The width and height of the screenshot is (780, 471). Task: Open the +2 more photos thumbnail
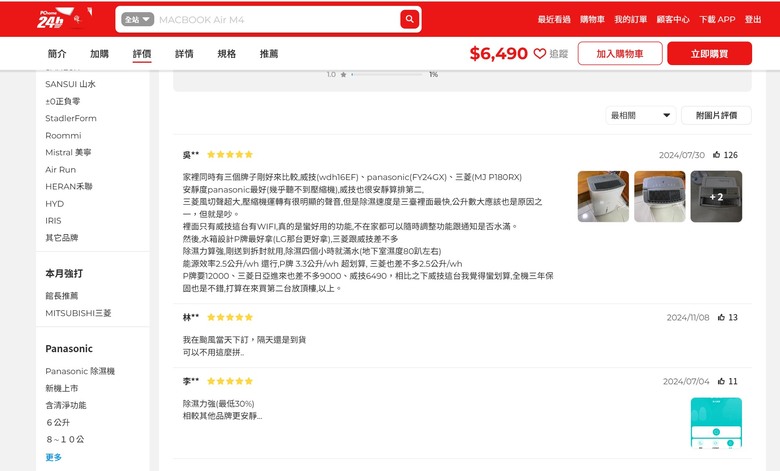(716, 196)
